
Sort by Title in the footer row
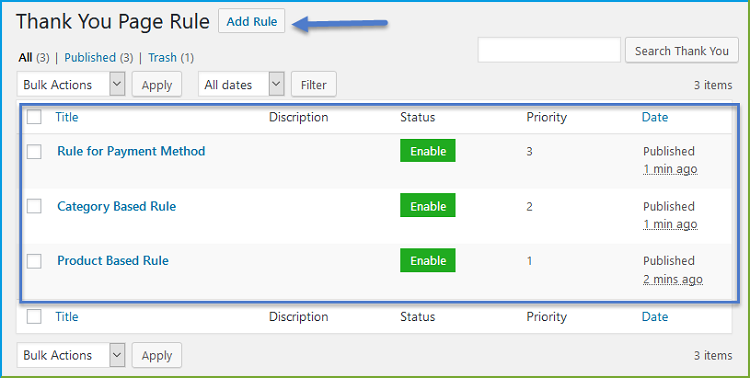pyautogui.click(x=67, y=316)
